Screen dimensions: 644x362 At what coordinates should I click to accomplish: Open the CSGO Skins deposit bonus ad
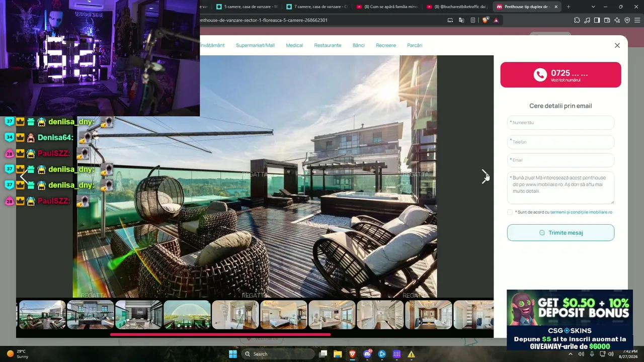pyautogui.click(x=570, y=320)
